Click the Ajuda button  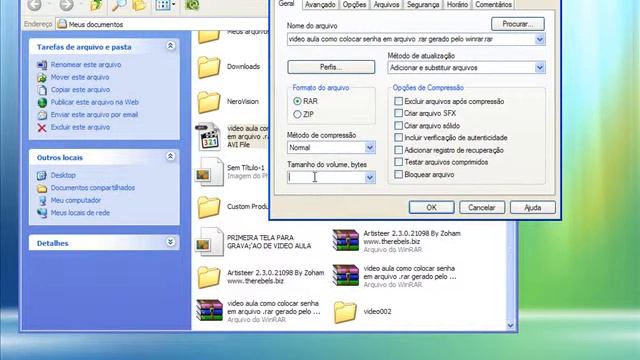533,207
